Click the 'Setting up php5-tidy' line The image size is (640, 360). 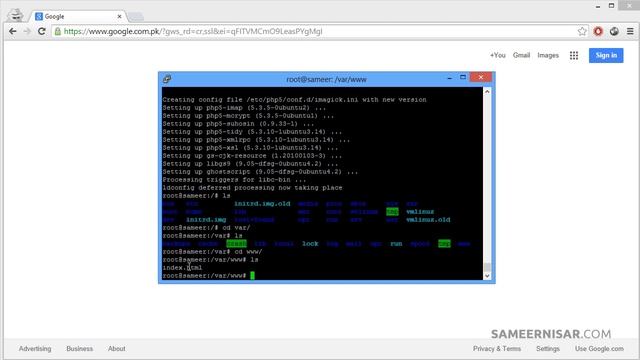[252, 132]
